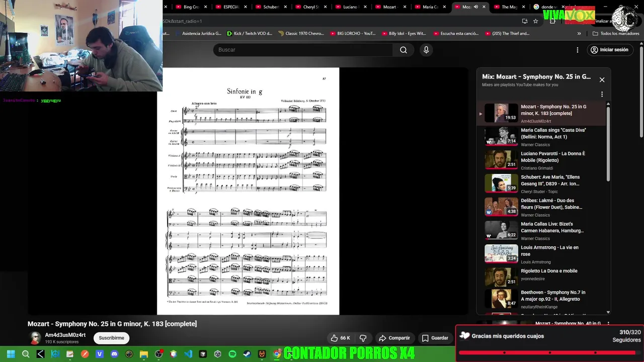Image resolution: width=644 pixels, height=362 pixels.
Task: Play Pavarotti La Donna È Mobile video
Action: point(542,160)
